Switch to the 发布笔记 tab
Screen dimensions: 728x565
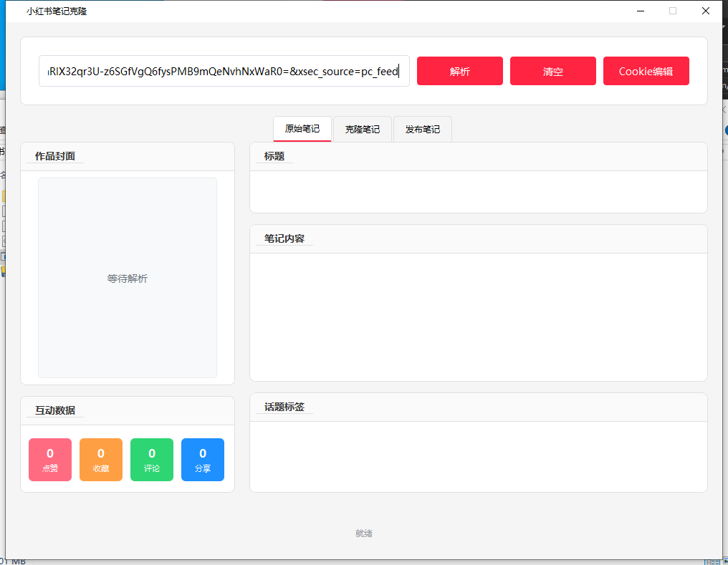(422, 129)
